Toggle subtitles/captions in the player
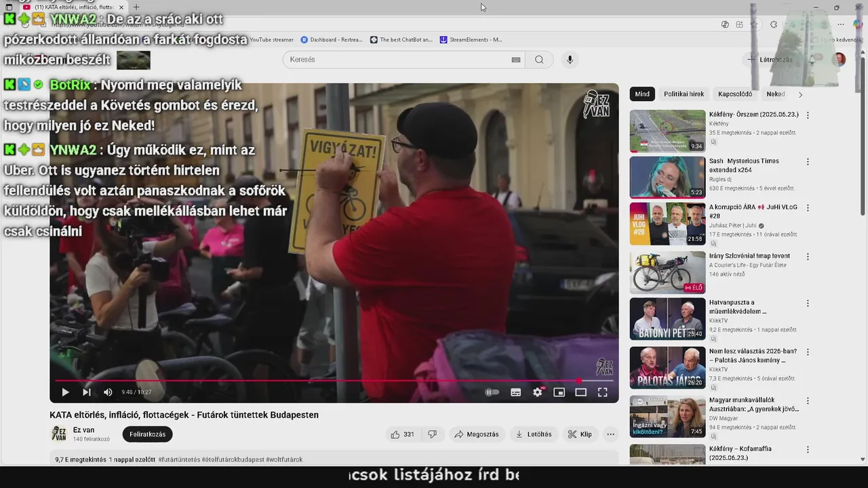The height and width of the screenshot is (488, 868). 516,392
